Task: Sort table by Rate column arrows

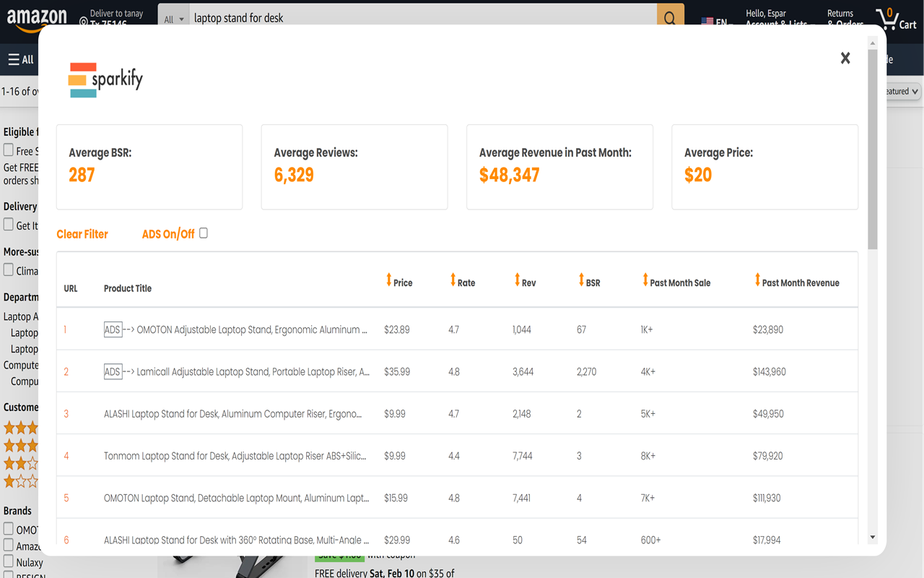Action: (453, 280)
